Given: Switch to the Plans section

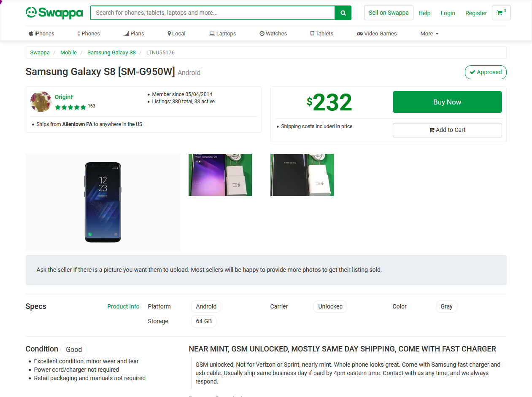Looking at the screenshot, I should (x=134, y=33).
